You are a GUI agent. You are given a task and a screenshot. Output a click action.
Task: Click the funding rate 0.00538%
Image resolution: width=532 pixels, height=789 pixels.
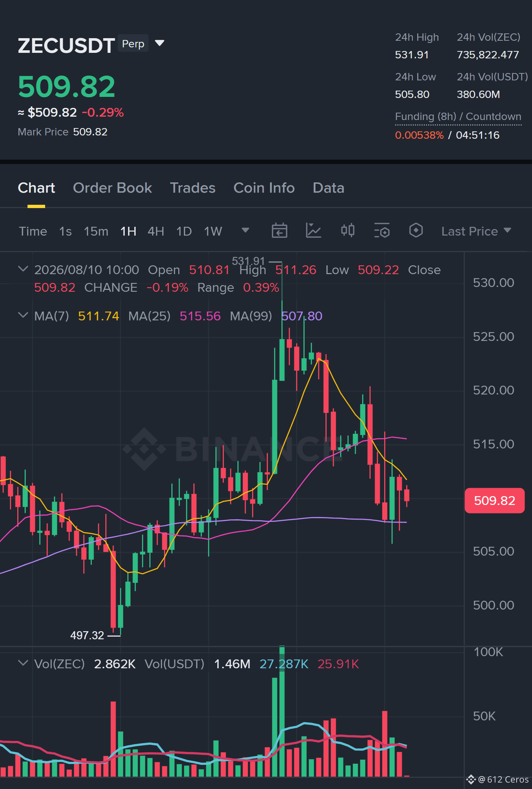(x=419, y=135)
